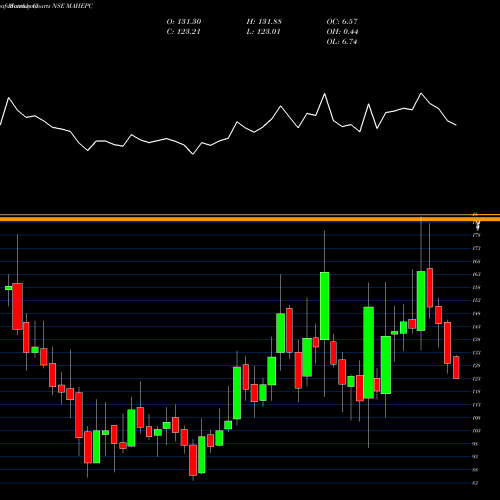Click the OH: 0.44 reading
This screenshot has width=500, height=500.
[x=342, y=32]
